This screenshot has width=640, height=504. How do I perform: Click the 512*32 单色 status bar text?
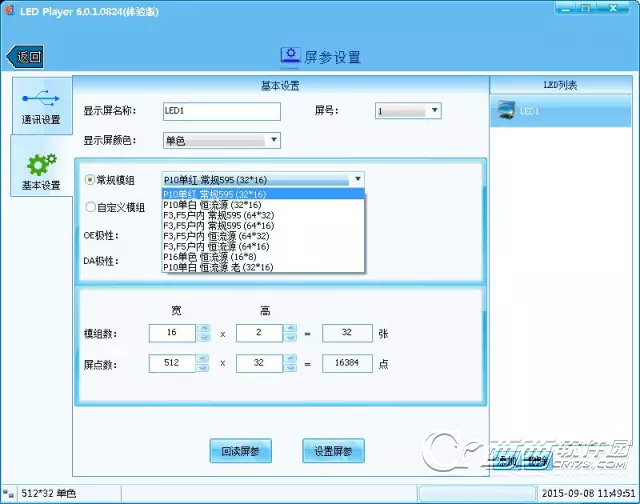(x=49, y=493)
